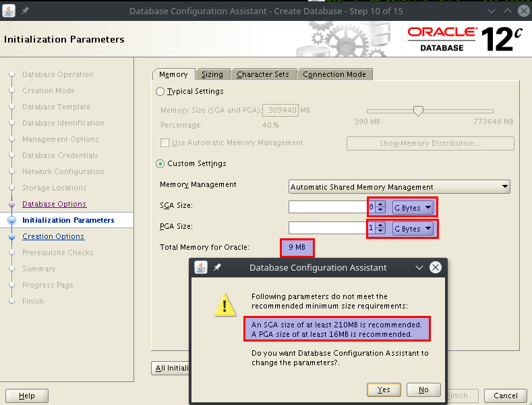The width and height of the screenshot is (532, 405).
Task: Toggle the pin icon in warning dialog title
Action: click(x=217, y=267)
